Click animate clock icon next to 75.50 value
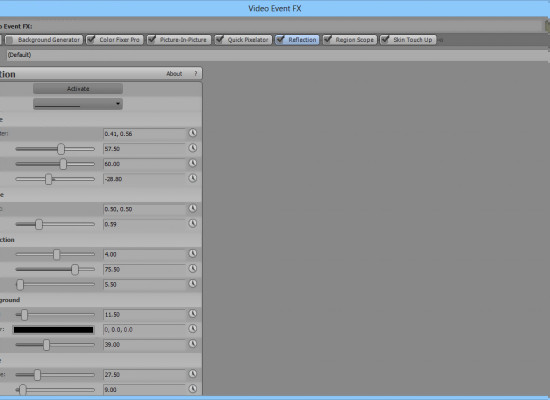 (193, 269)
